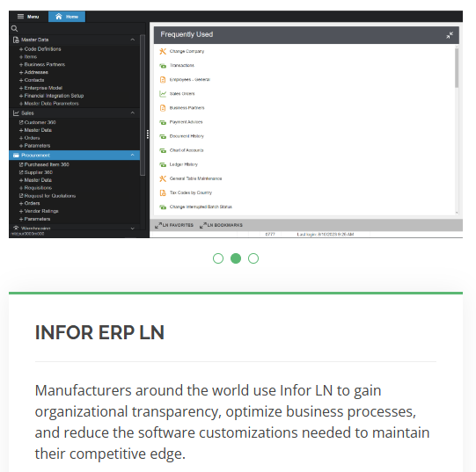The height and width of the screenshot is (472, 476).
Task: Open the Transactions link
Action: pyautogui.click(x=182, y=66)
